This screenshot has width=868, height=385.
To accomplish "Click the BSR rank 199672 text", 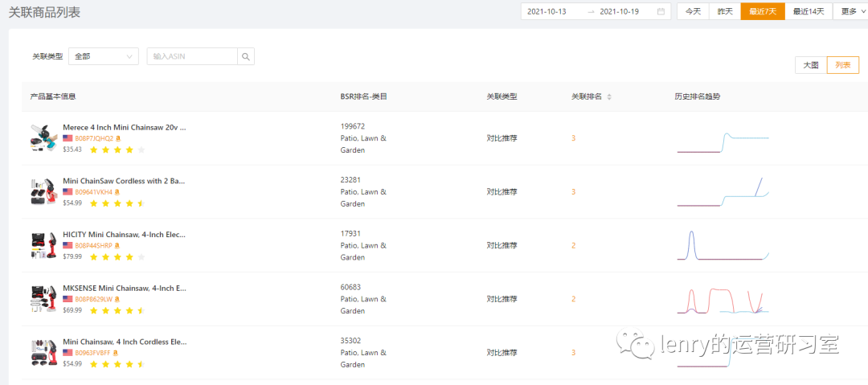I will point(353,126).
